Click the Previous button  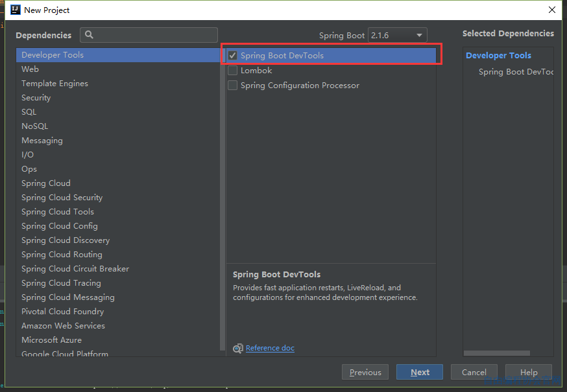point(365,372)
